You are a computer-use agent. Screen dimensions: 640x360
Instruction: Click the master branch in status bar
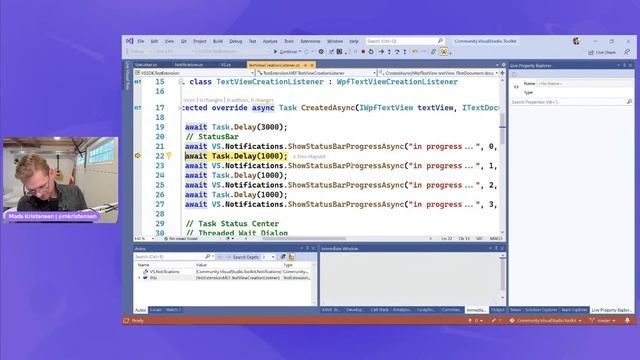tap(602, 320)
